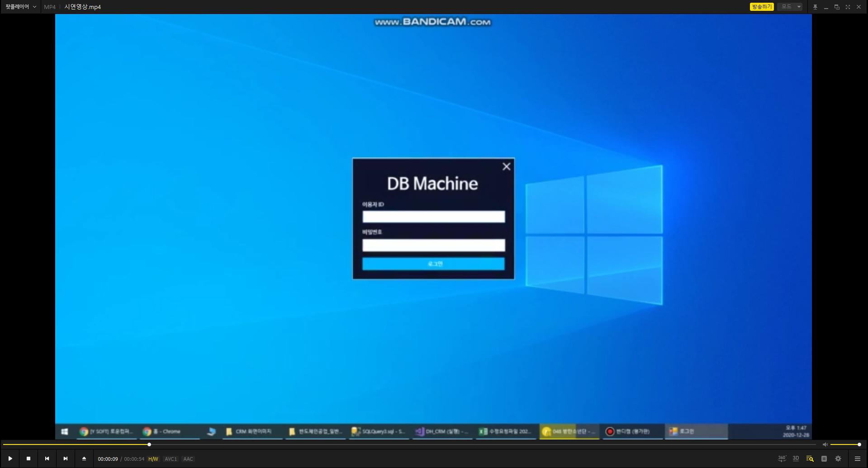The height and width of the screenshot is (468, 868).
Task: Open the 팟플레이어 main menu dropdown
Action: pyautogui.click(x=21, y=7)
